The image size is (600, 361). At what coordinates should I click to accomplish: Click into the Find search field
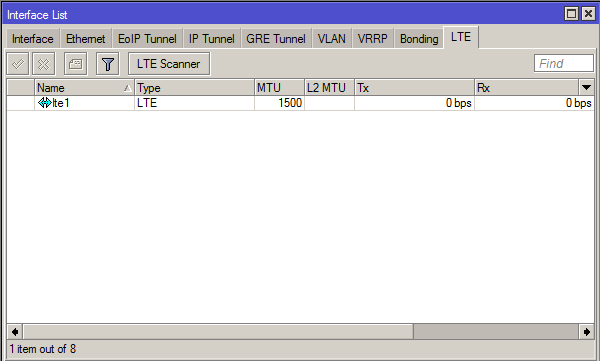coord(564,63)
